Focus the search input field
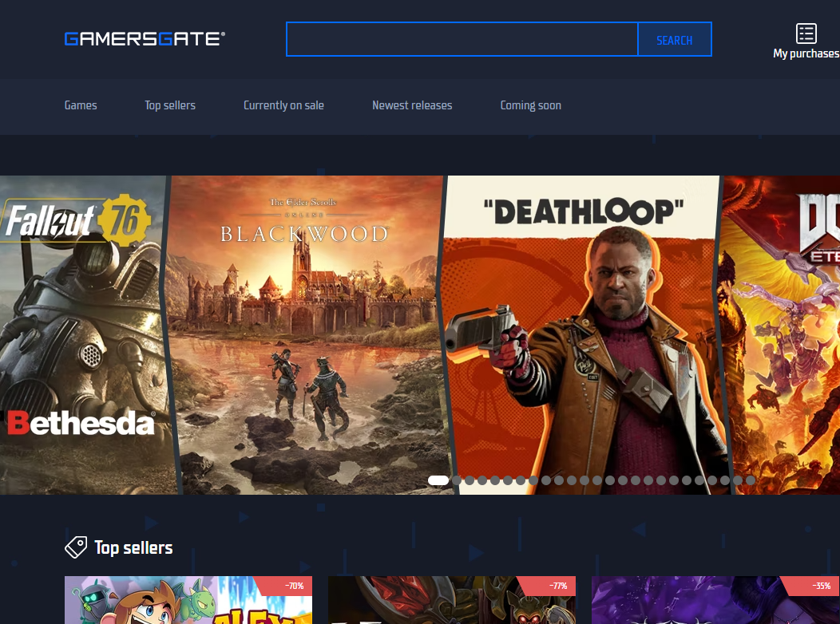Screen dimensions: 840x624 pos(462,40)
